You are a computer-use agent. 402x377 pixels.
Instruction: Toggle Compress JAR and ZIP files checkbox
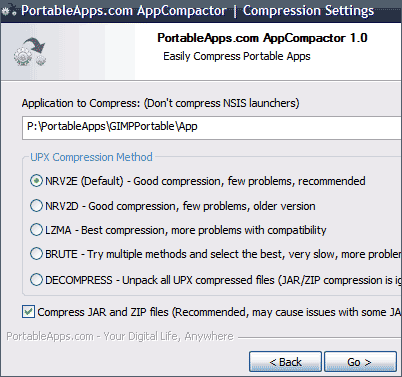pos(28,312)
